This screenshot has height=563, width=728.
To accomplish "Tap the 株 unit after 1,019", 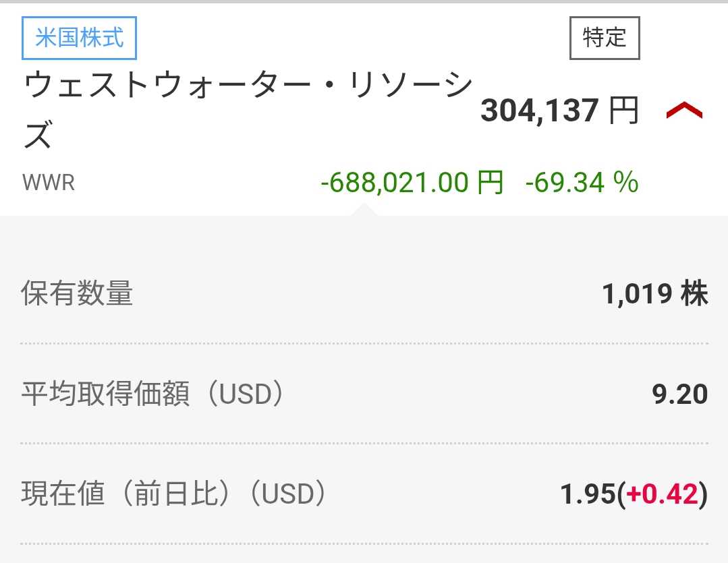I will [694, 294].
